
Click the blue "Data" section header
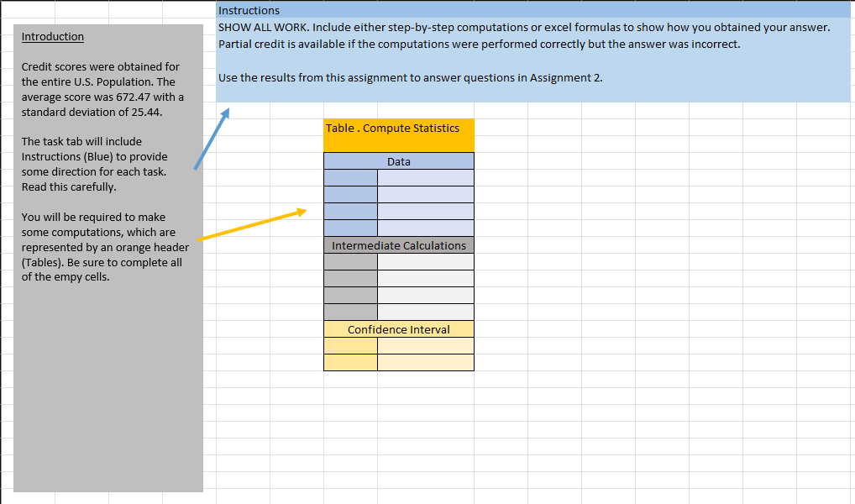click(398, 160)
